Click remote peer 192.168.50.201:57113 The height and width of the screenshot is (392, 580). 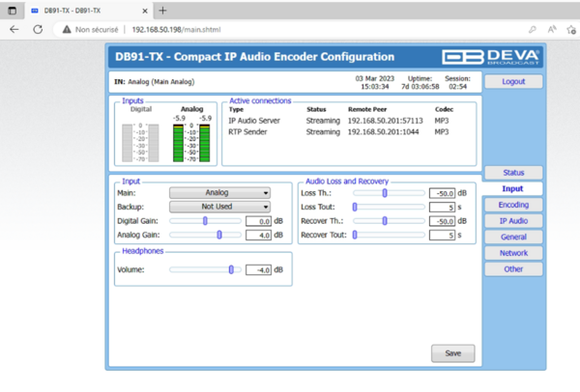[x=385, y=121]
